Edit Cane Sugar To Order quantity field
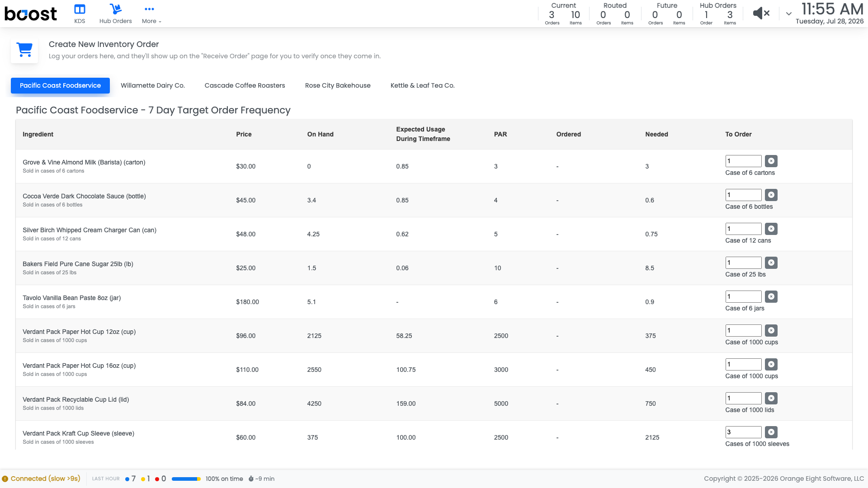The height and width of the screenshot is (488, 868). point(743,263)
